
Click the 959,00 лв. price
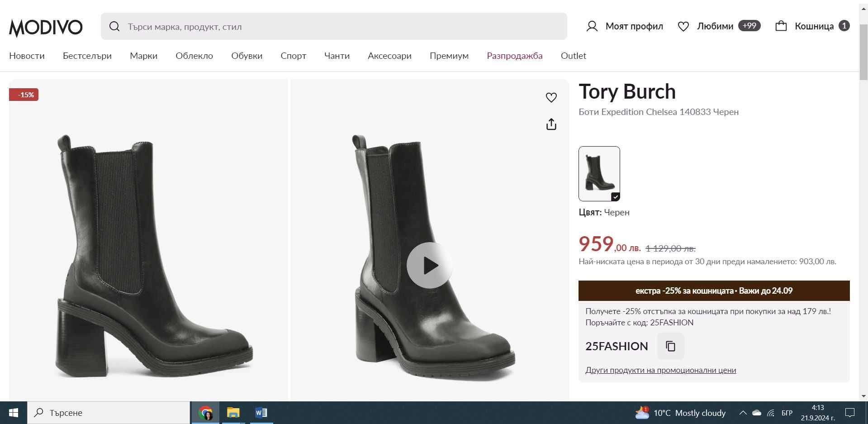click(610, 244)
